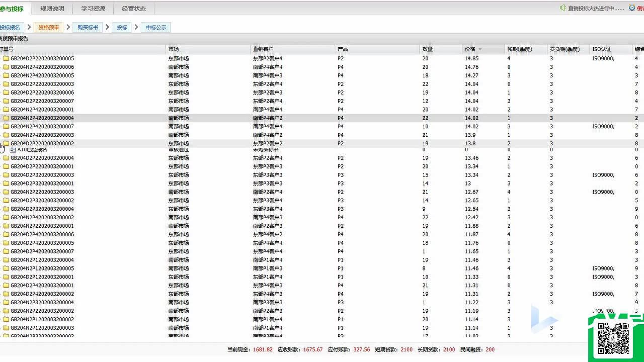Toggle sort arrow on 价格 column
This screenshot has height=362, width=644.
(480, 49)
